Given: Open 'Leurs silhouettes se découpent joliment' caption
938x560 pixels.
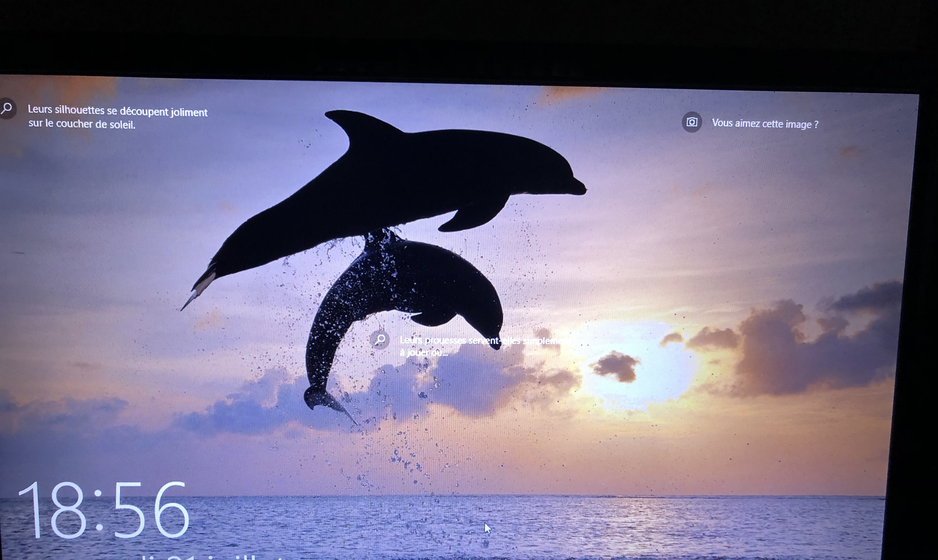Looking at the screenshot, I should click(118, 117).
